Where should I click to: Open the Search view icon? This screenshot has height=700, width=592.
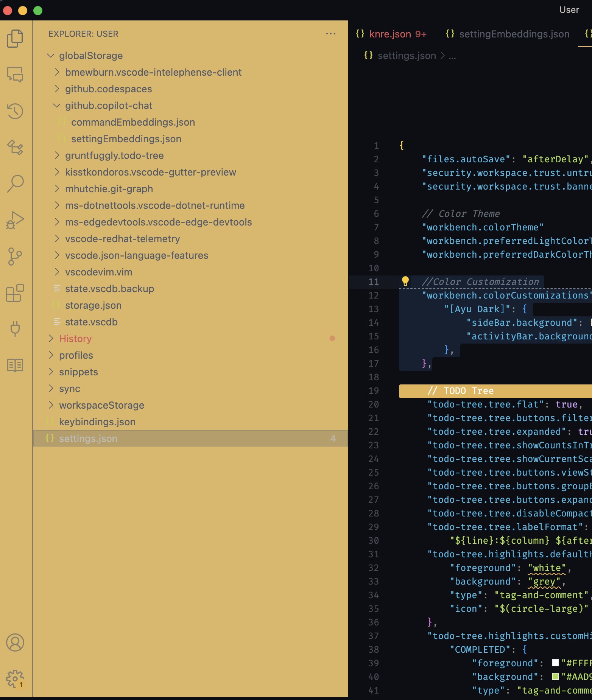click(15, 184)
